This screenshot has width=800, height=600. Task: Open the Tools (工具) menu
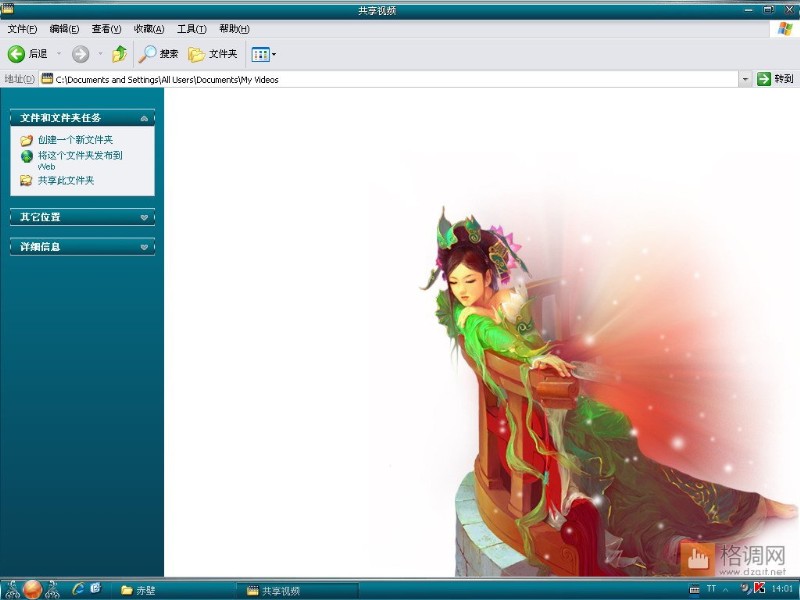(x=191, y=29)
